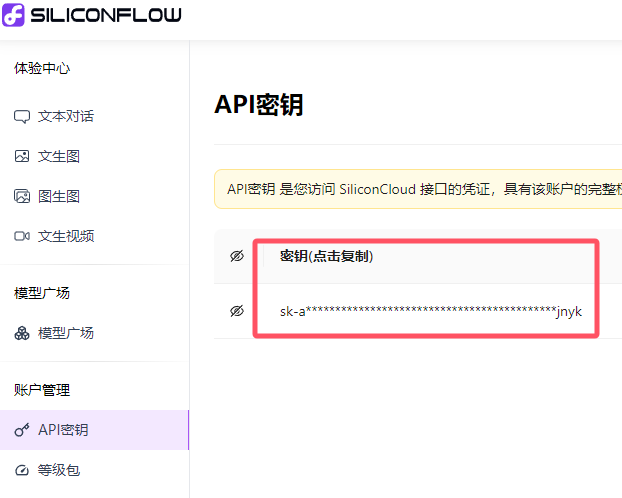This screenshot has width=622, height=498.
Task: Open 图生图 in the sidebar
Action: [59, 196]
